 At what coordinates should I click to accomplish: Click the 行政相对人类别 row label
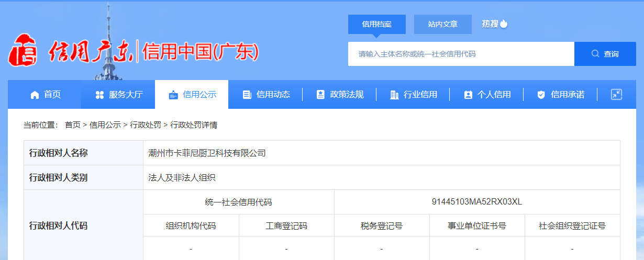[58, 178]
